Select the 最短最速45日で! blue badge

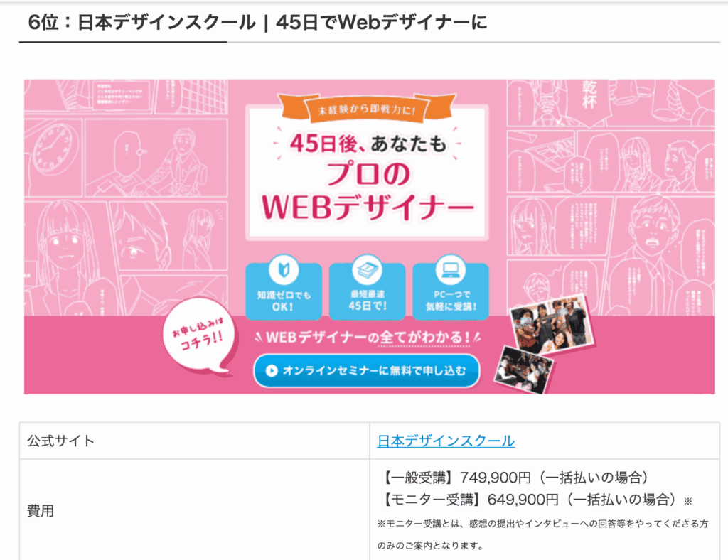368,291
